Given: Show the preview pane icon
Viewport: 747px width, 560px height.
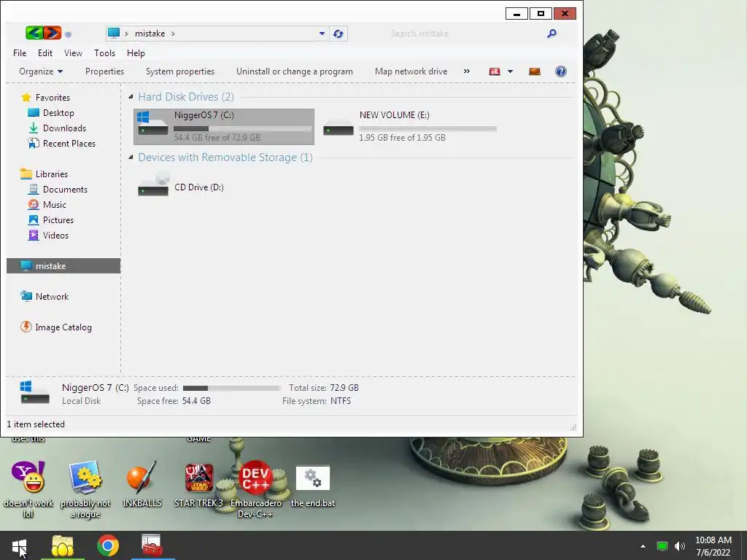Looking at the screenshot, I should tap(535, 71).
